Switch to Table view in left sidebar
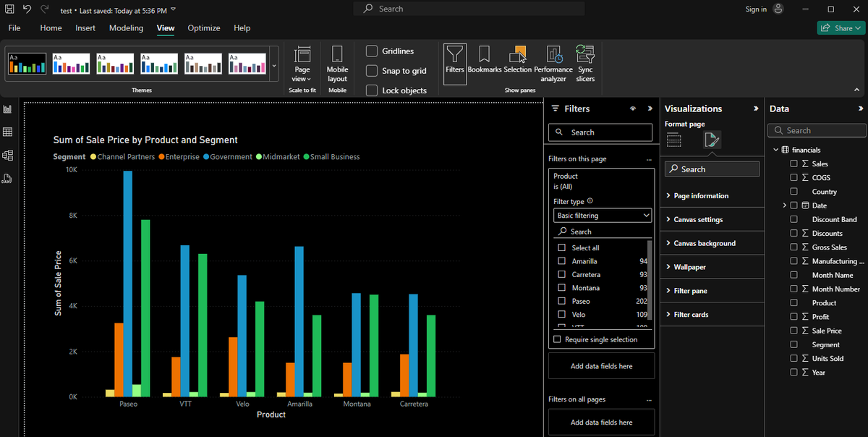Viewport: 868px width, 437px height. pos(8,132)
